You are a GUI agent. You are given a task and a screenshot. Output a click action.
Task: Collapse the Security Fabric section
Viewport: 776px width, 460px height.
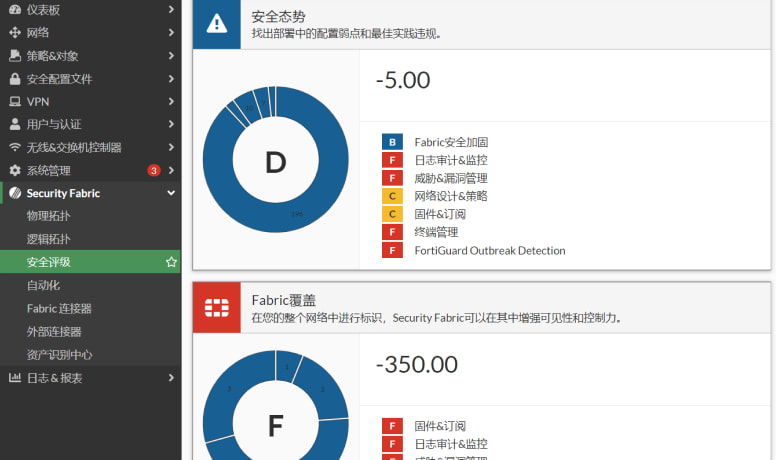pyautogui.click(x=171, y=193)
